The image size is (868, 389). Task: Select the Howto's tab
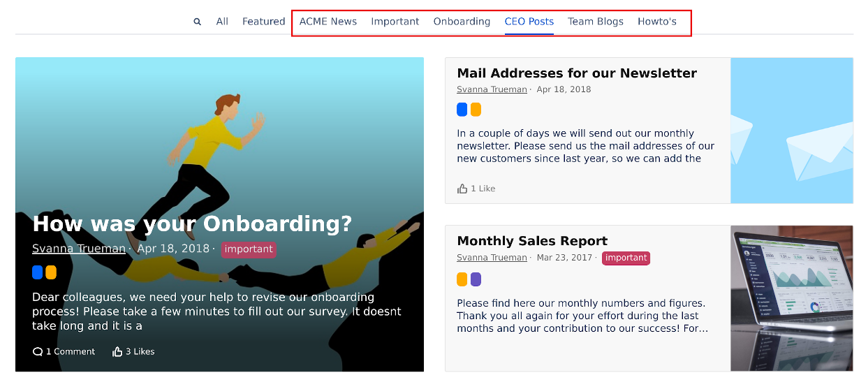(657, 22)
